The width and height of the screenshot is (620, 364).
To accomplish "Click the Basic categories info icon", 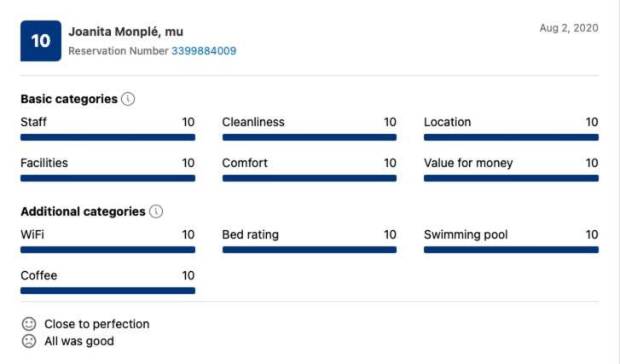I will 128,99.
